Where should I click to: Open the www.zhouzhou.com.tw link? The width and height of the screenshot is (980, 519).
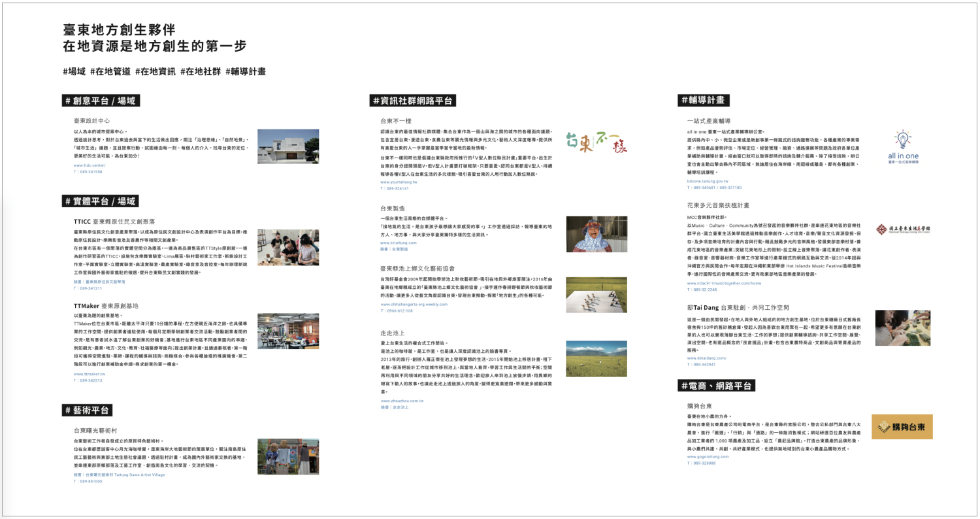(402, 400)
